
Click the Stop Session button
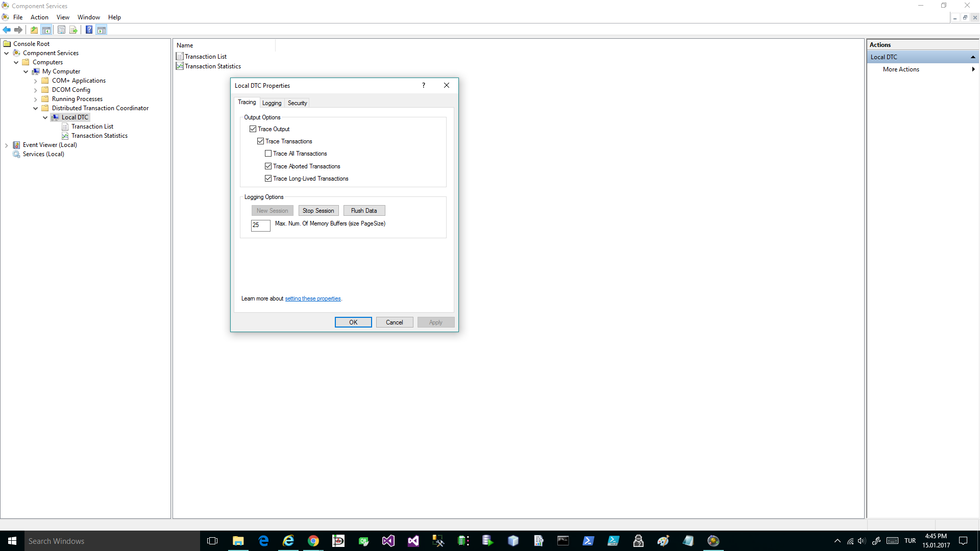pos(318,211)
